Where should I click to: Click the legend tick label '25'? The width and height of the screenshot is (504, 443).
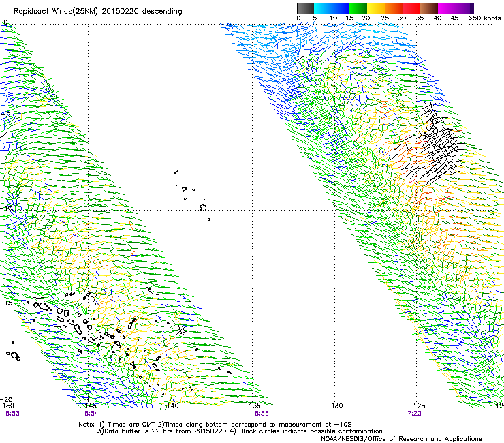[x=385, y=18]
